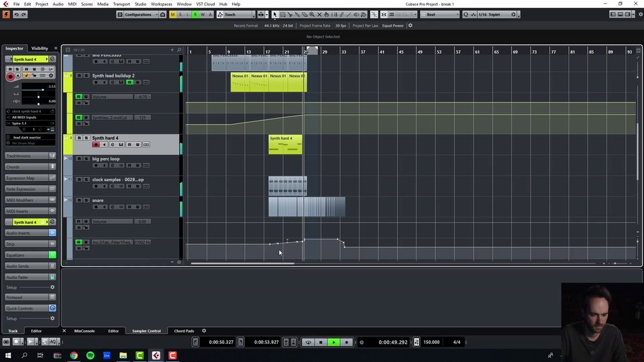Expand the Chords inspector section

click(30, 167)
